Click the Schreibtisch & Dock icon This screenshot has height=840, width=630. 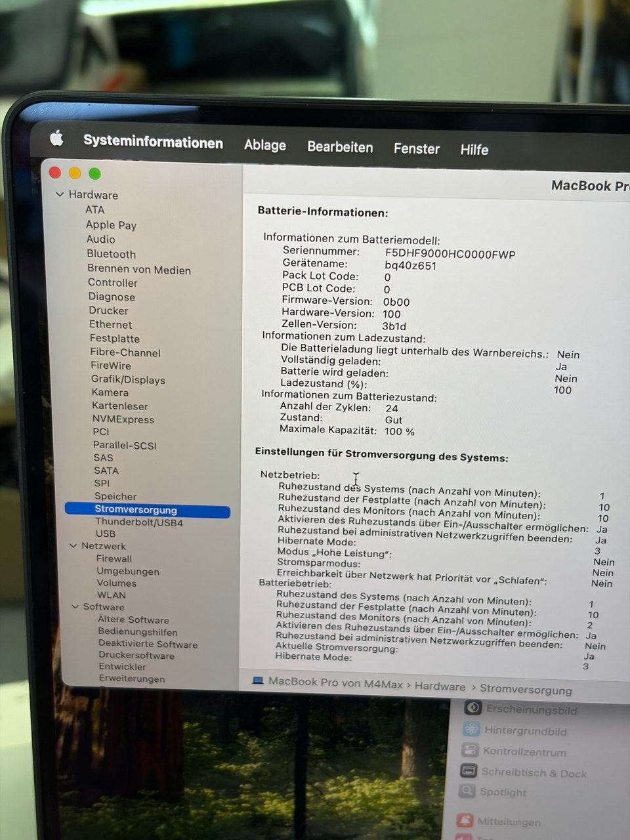469,770
